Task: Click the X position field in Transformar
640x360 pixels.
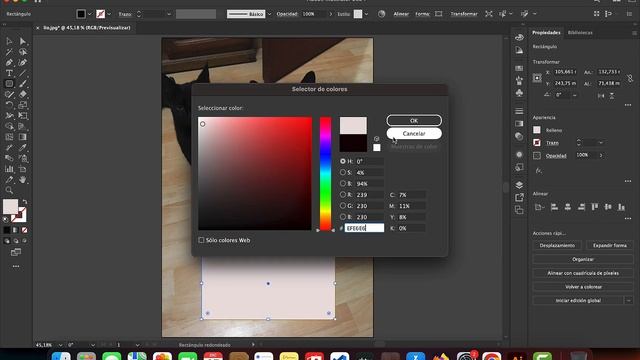Action: point(566,72)
